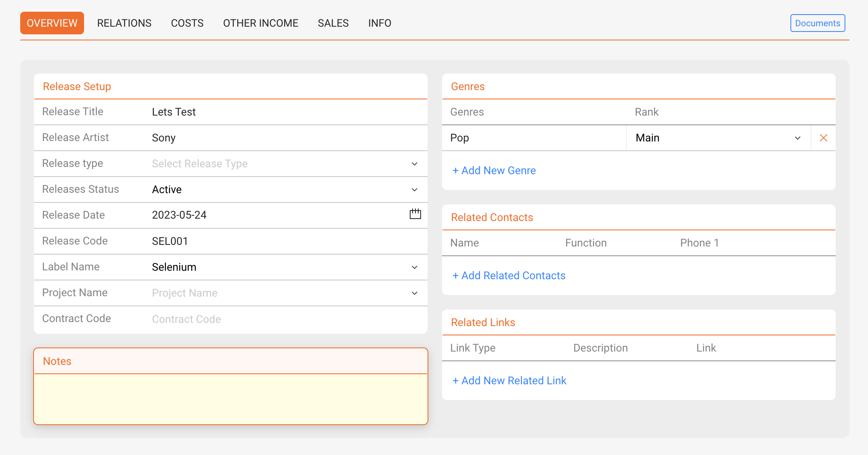Click the Description column header
This screenshot has height=455, width=868.
[x=600, y=348]
